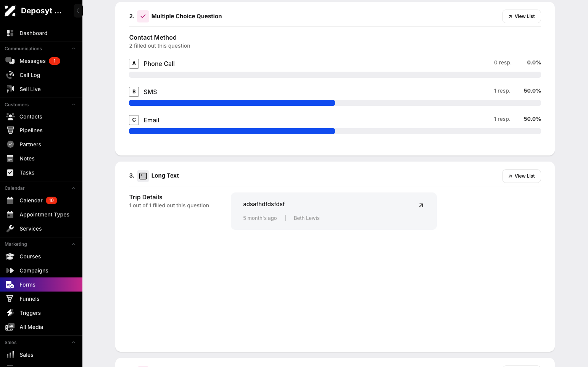Collapse the Customers section chevron
588x367 pixels.
click(x=74, y=105)
